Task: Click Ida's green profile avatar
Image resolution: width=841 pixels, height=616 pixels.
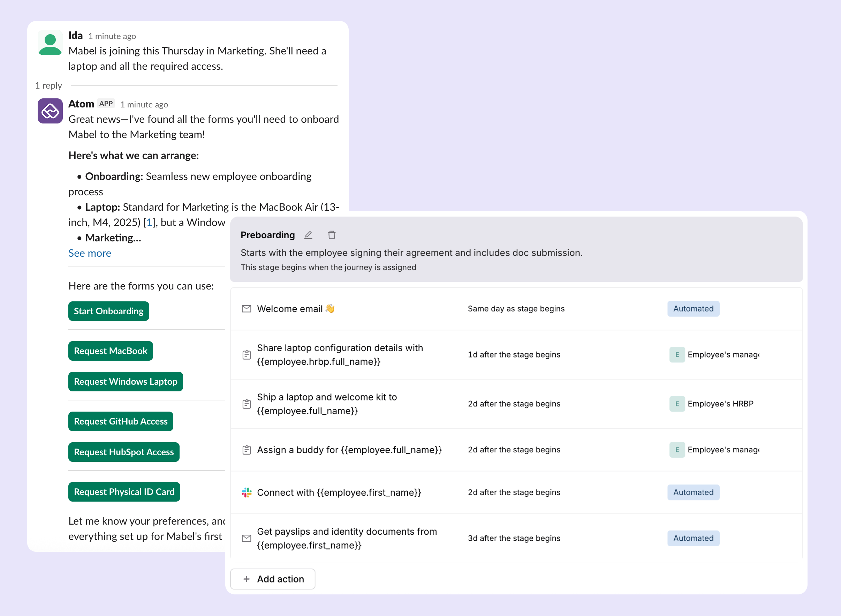Action: click(50, 43)
